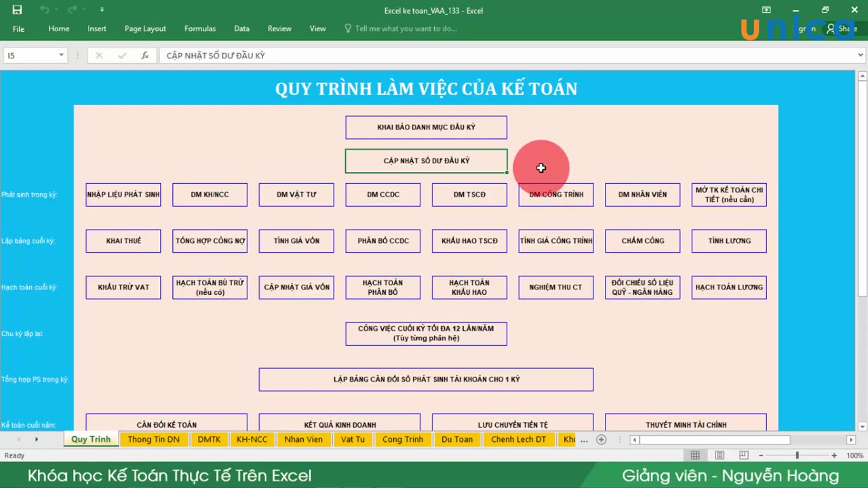Image resolution: width=868 pixels, height=488 pixels.
Task: Click the Enter checkmark formula bar icon
Action: click(x=122, y=56)
